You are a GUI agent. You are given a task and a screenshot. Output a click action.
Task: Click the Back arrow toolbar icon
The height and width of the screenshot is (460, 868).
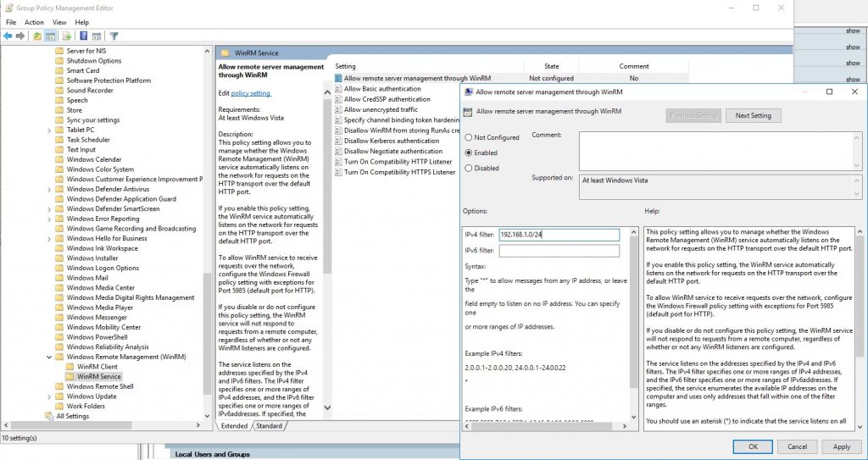[8, 36]
